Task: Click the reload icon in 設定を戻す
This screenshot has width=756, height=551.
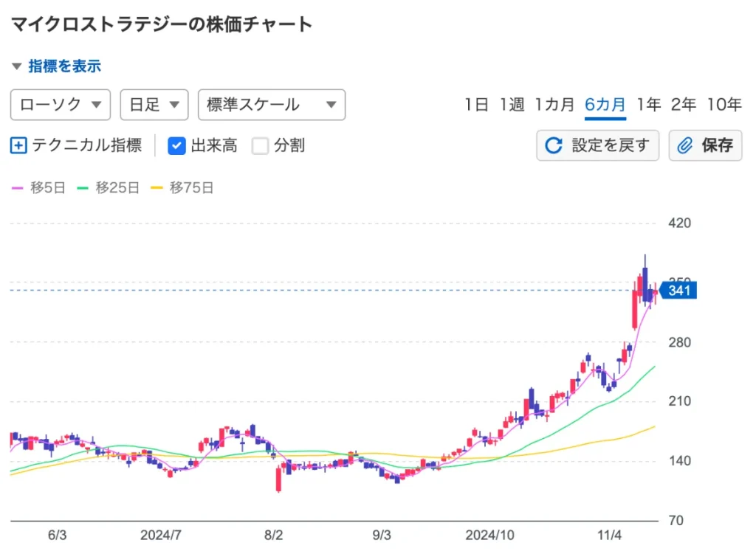Action: [554, 145]
